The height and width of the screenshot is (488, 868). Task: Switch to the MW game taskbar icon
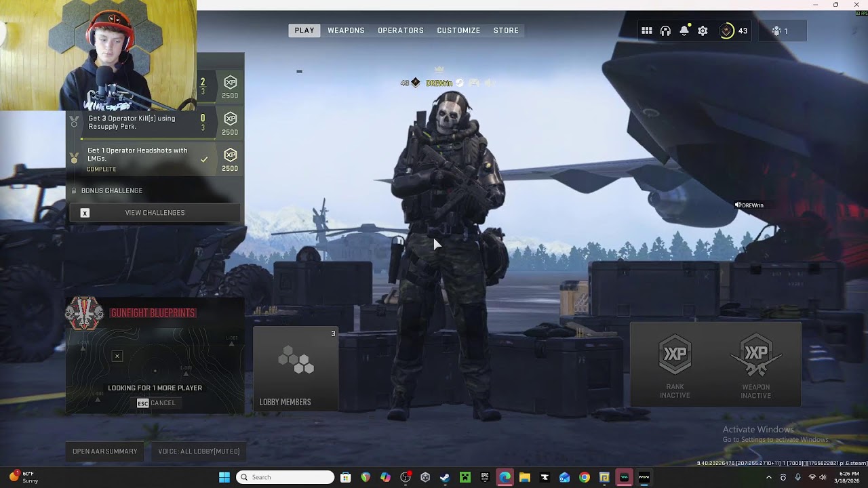point(644,477)
